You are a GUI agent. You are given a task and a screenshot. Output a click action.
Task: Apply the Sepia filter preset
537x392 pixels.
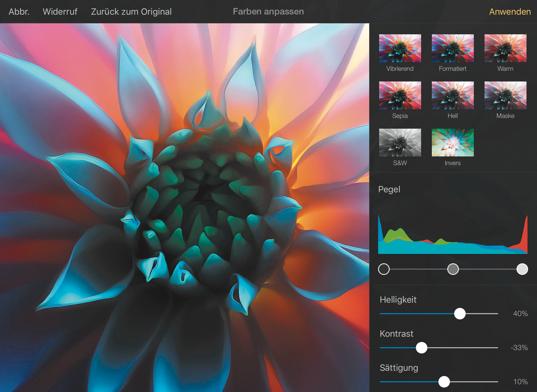pos(400,95)
